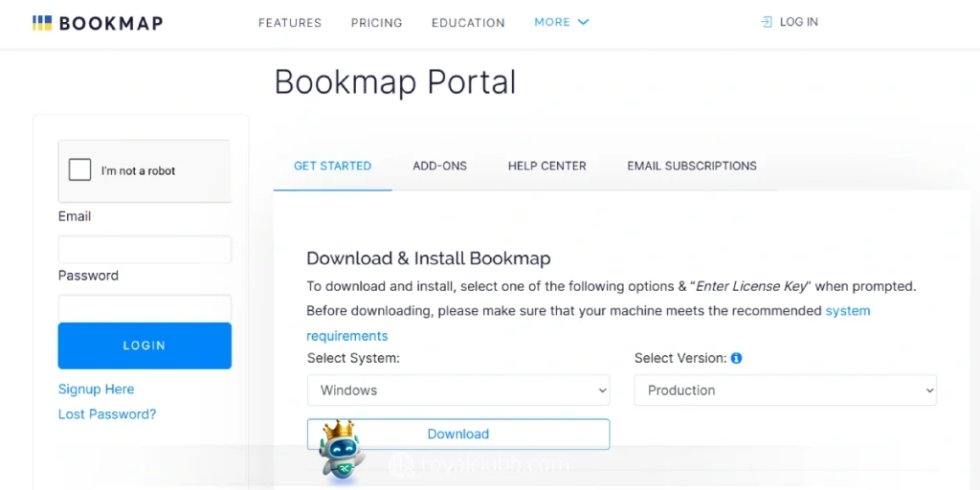Screen dimensions: 980x490
Task: Switch to the GET STARTED tab
Action: pos(332,167)
